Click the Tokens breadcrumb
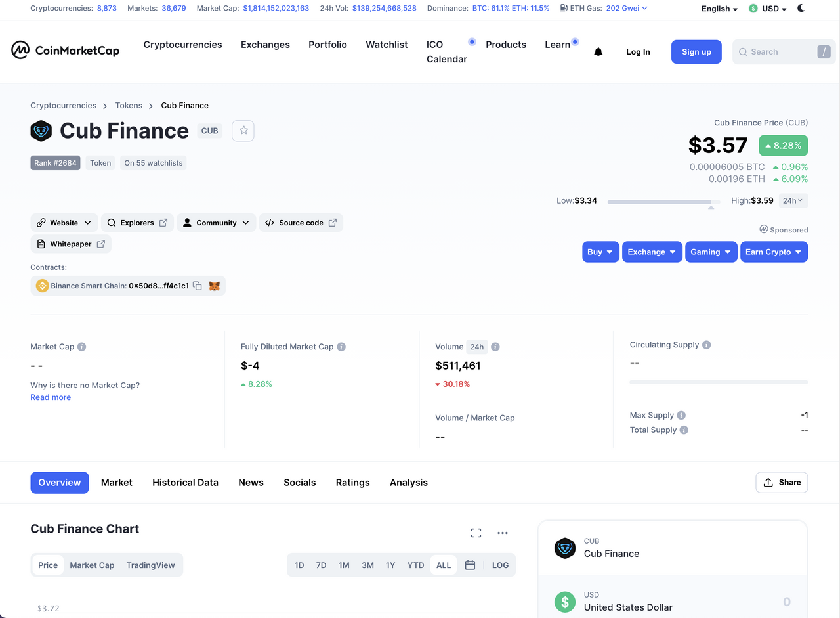Screen dimensions: 840x618 click(129, 105)
